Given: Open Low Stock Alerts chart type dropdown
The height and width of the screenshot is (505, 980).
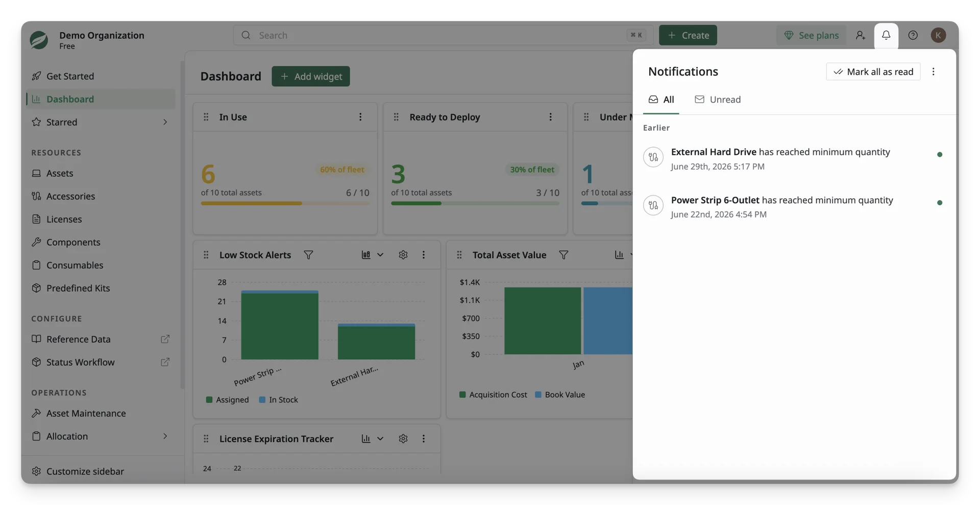Looking at the screenshot, I should coord(373,255).
